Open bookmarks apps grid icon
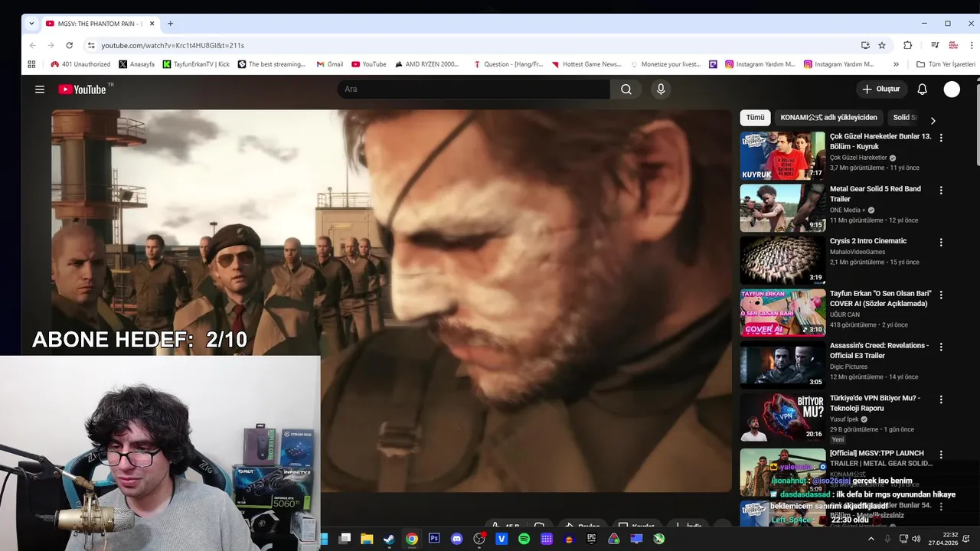 31,64
